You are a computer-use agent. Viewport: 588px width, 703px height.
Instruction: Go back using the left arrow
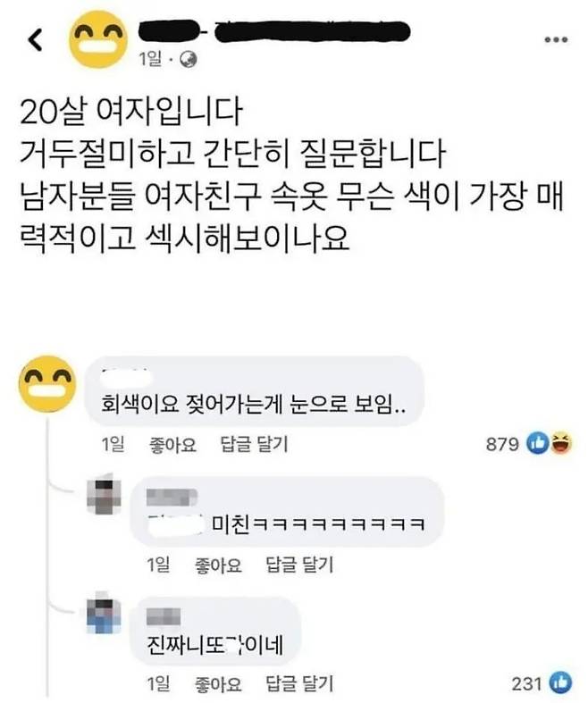click(35, 40)
